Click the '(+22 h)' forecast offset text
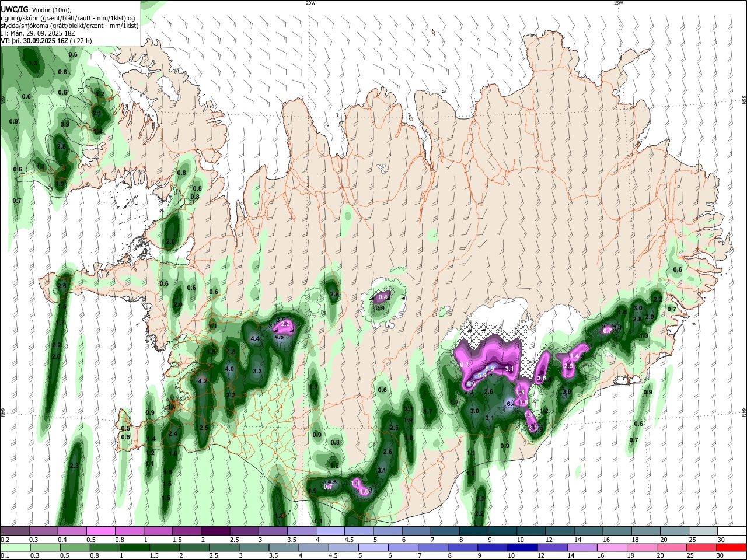747x560 pixels. 81,41
